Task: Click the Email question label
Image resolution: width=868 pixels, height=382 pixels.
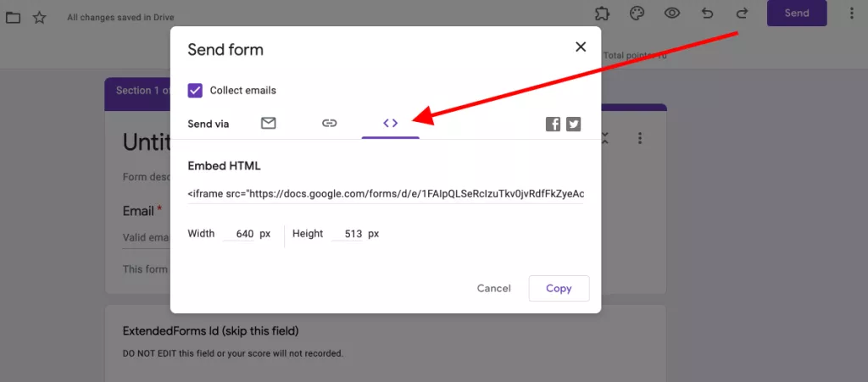Action: coord(138,211)
